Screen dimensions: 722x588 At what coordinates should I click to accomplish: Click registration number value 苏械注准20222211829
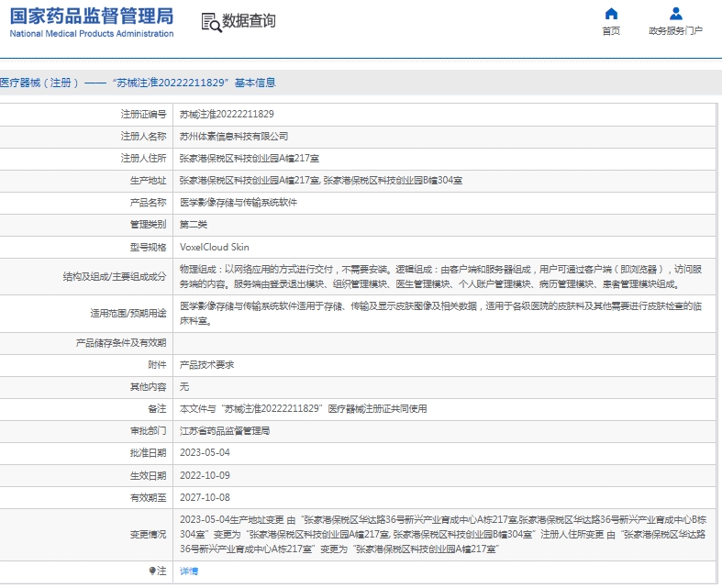[x=227, y=114]
